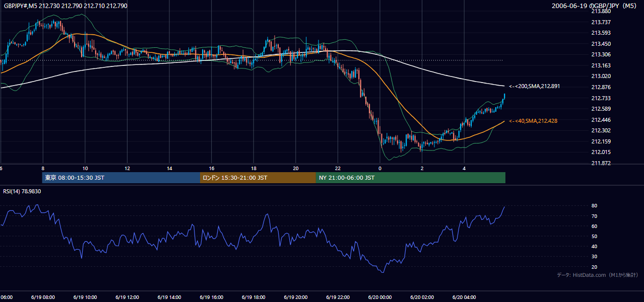Click hour label 22 under price chart
644x302 pixels.
338,169
